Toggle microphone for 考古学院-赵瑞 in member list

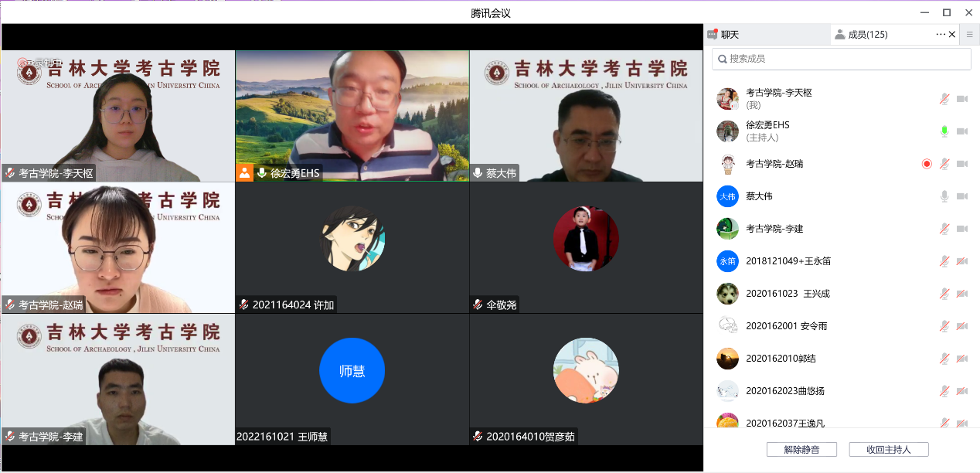[944, 164]
